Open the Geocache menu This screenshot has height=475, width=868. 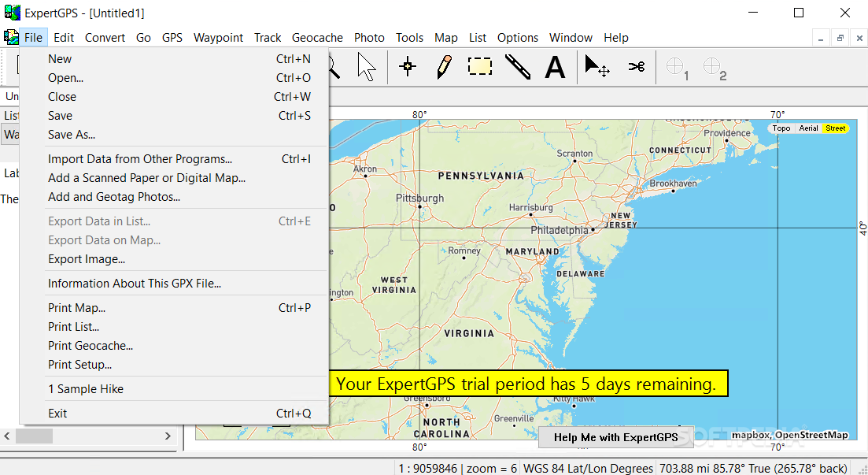317,37
